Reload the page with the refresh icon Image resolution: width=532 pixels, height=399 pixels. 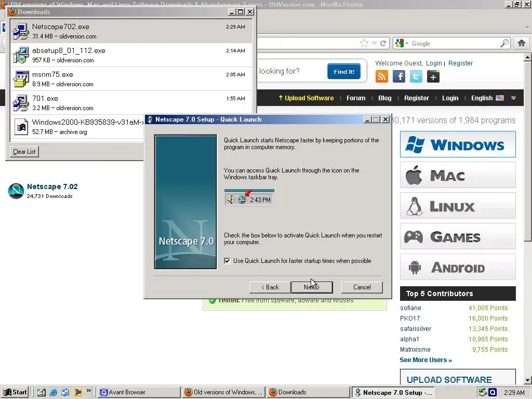tap(383, 43)
